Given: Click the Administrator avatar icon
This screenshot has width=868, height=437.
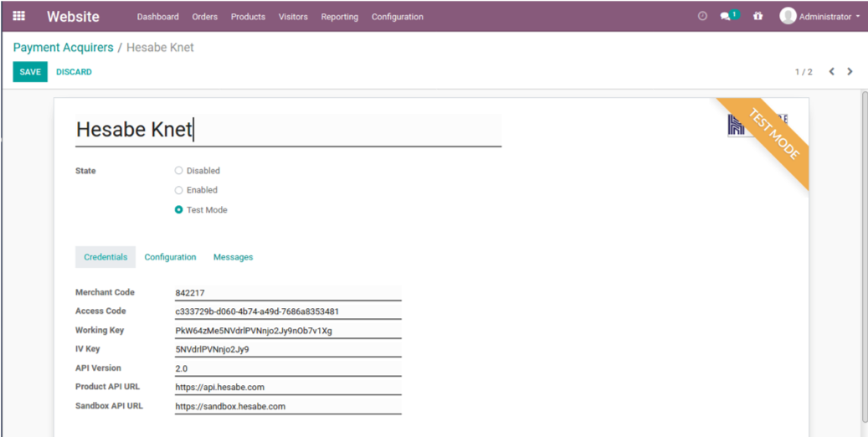Looking at the screenshot, I should (787, 16).
